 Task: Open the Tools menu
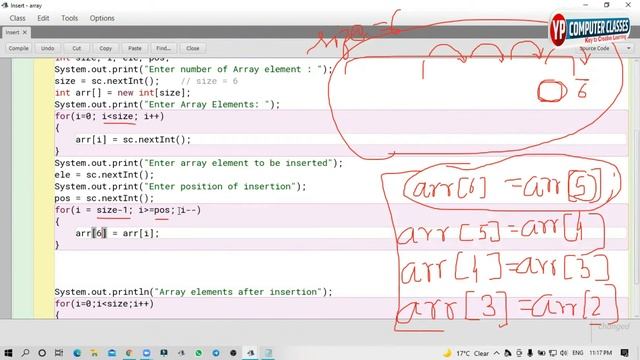point(69,18)
